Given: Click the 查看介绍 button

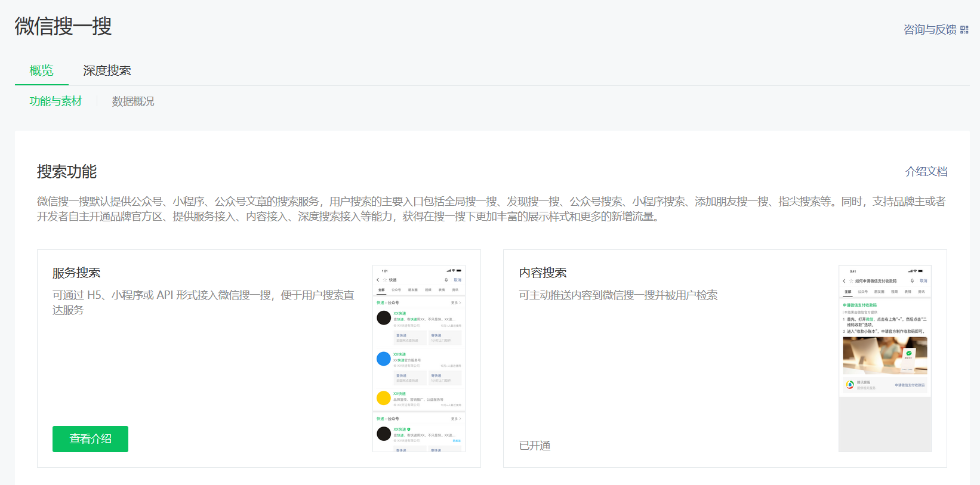Looking at the screenshot, I should pos(90,439).
